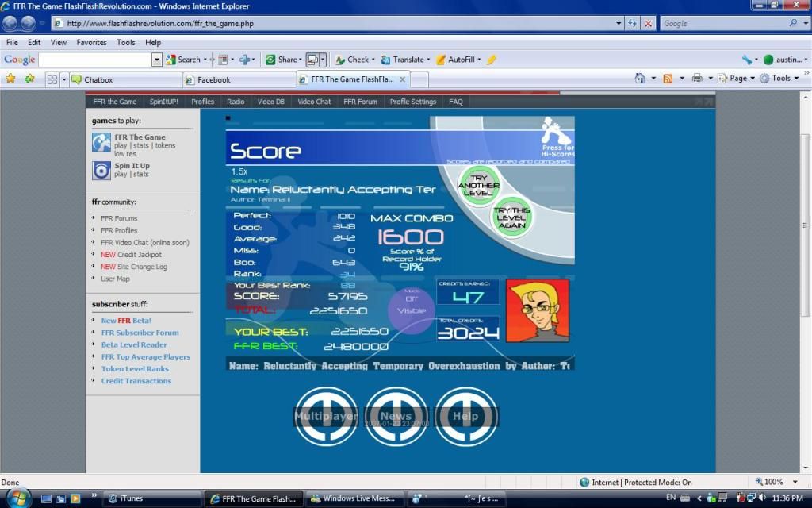The width and height of the screenshot is (812, 508).
Task: Click the RSS feeds icon
Action: pos(668,79)
